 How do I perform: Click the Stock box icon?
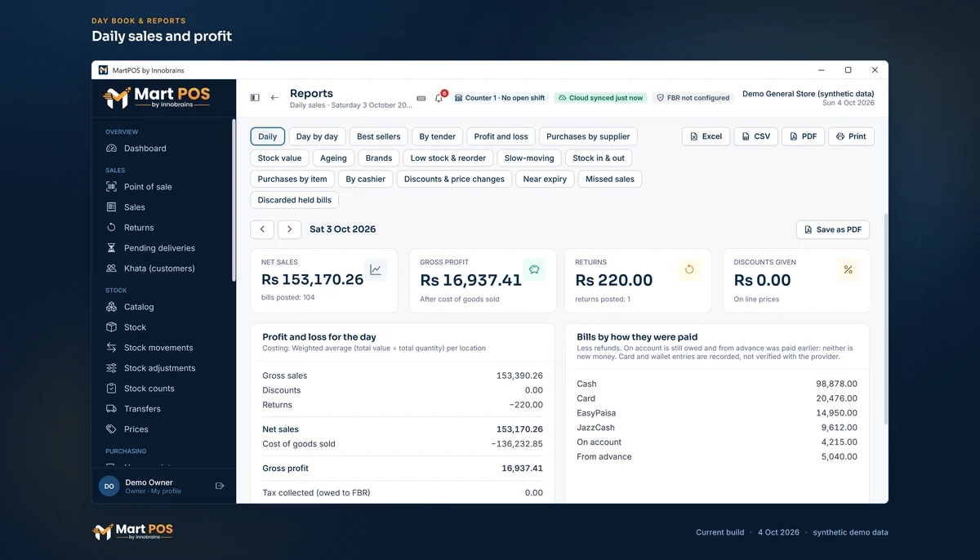112,327
